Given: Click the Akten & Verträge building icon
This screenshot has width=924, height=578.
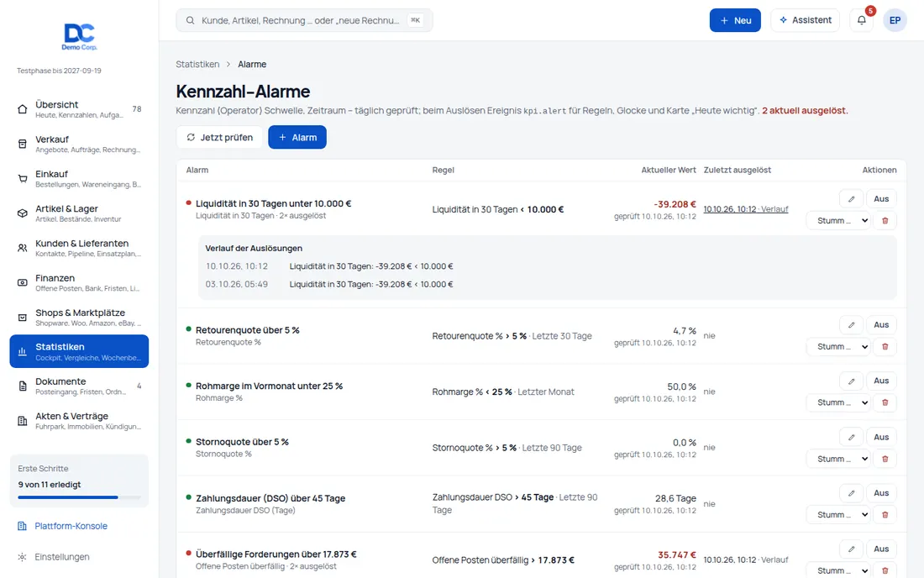Looking at the screenshot, I should point(23,421).
